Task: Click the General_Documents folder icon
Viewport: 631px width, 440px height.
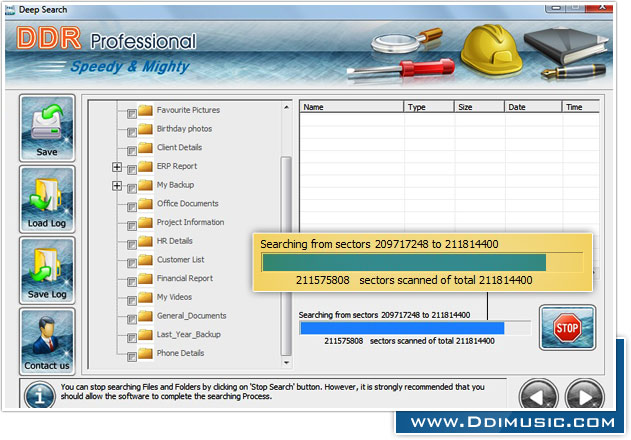Action: point(146,316)
